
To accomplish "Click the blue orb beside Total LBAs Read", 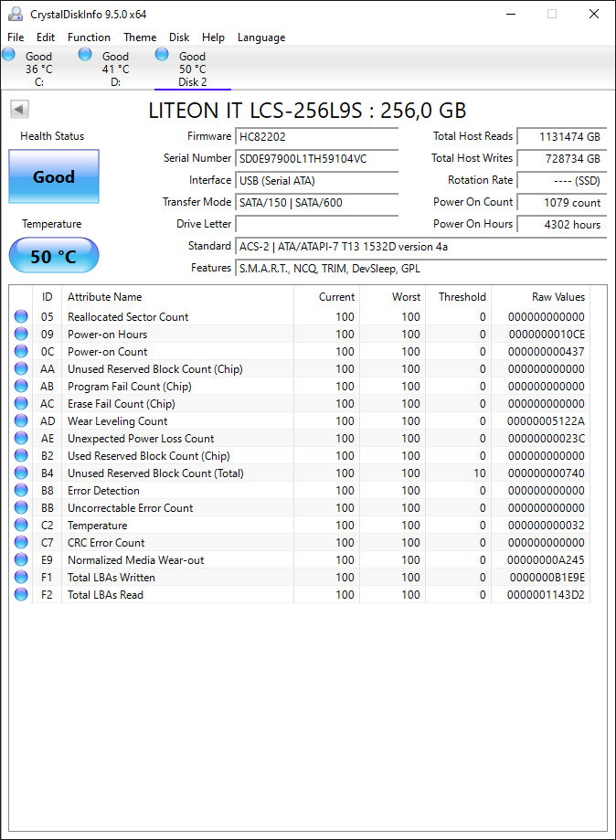I will point(21,594).
